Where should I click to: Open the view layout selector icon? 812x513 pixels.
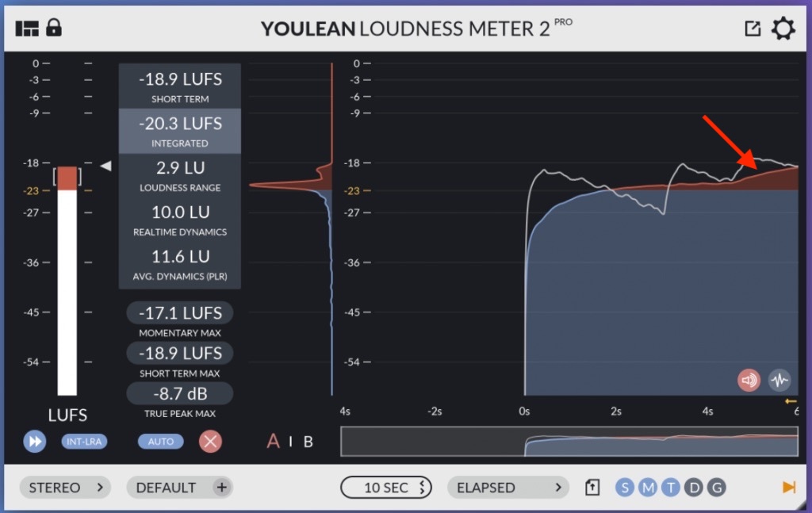pos(26,29)
